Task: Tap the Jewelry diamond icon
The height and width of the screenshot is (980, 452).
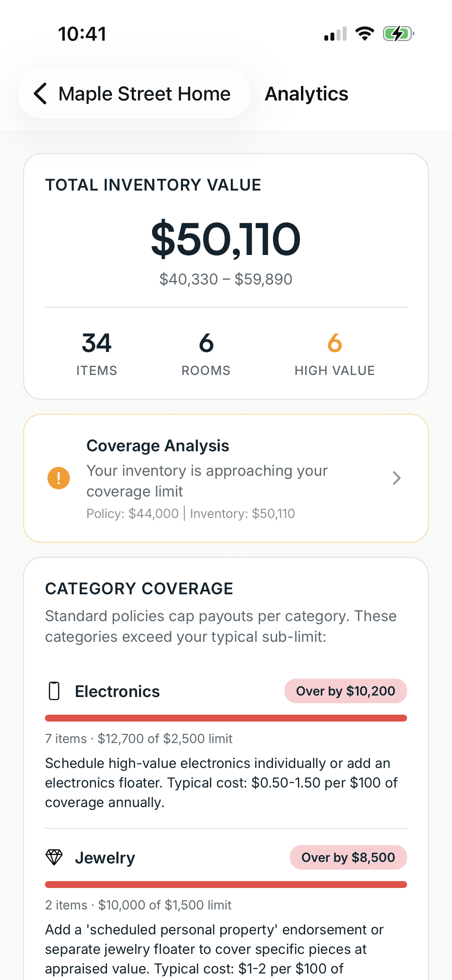Action: pos(54,857)
